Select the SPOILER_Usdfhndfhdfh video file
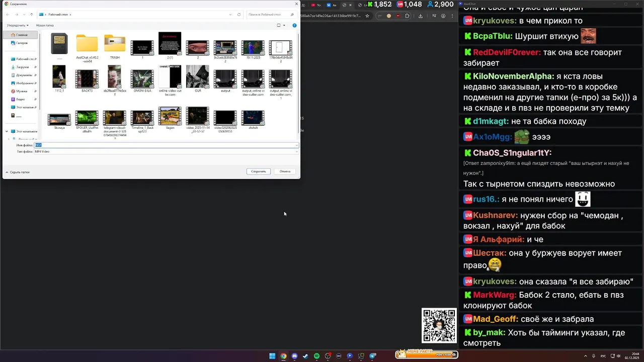 click(x=87, y=121)
